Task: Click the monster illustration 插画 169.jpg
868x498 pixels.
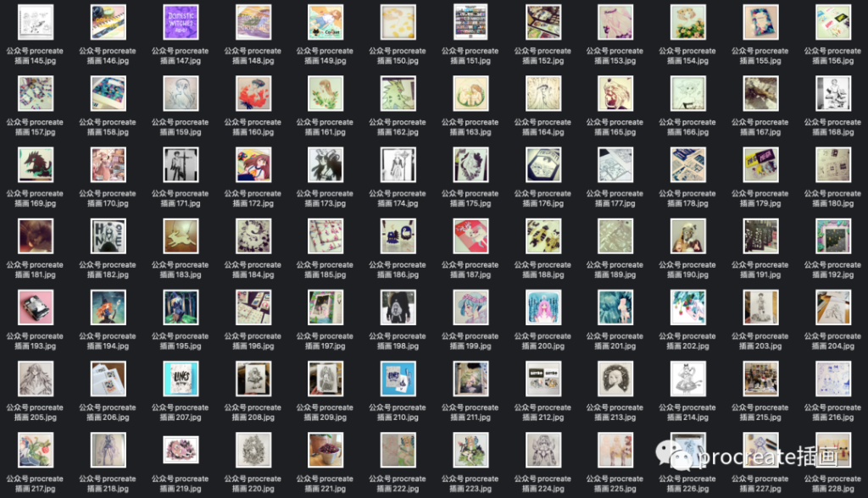Action: [36, 164]
